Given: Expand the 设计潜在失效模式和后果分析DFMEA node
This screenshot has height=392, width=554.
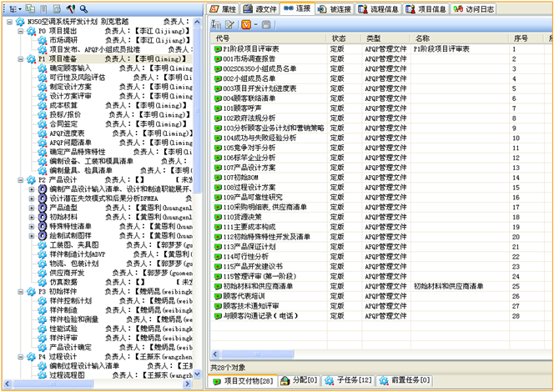Looking at the screenshot, I should (x=32, y=199).
